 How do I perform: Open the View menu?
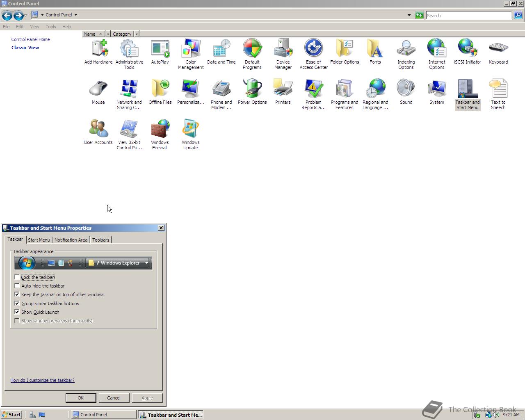point(34,27)
